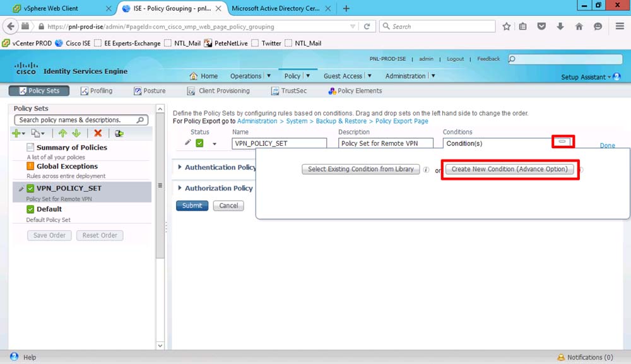Open the Administration dropdown arrow
Screen dimensions: 631x364
click(433, 76)
